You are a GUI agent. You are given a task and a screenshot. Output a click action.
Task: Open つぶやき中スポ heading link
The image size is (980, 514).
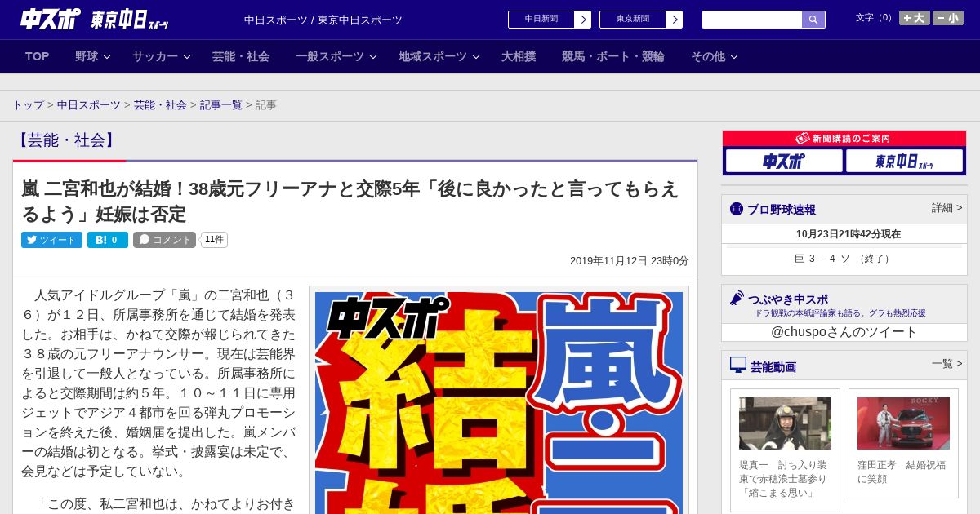coord(788,299)
